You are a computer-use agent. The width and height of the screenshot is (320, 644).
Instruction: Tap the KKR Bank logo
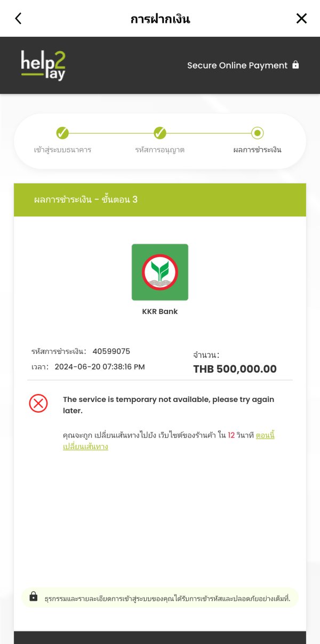pyautogui.click(x=160, y=272)
